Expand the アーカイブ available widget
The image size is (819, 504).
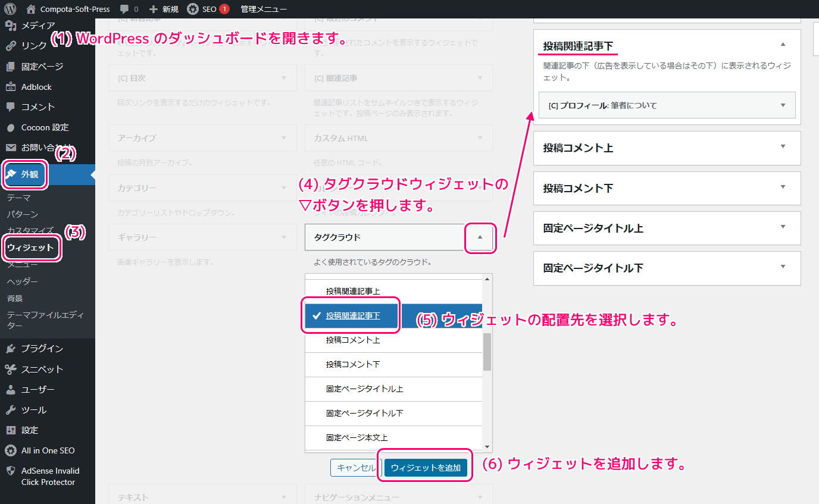[284, 137]
